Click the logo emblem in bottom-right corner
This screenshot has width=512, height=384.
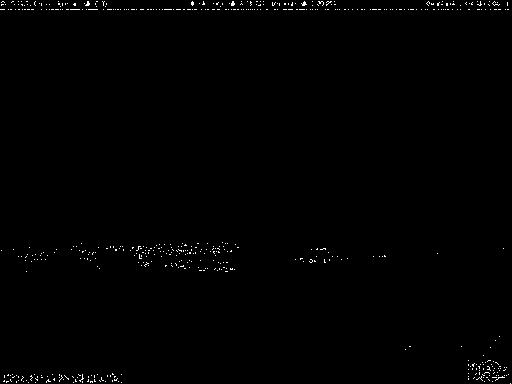click(x=488, y=370)
